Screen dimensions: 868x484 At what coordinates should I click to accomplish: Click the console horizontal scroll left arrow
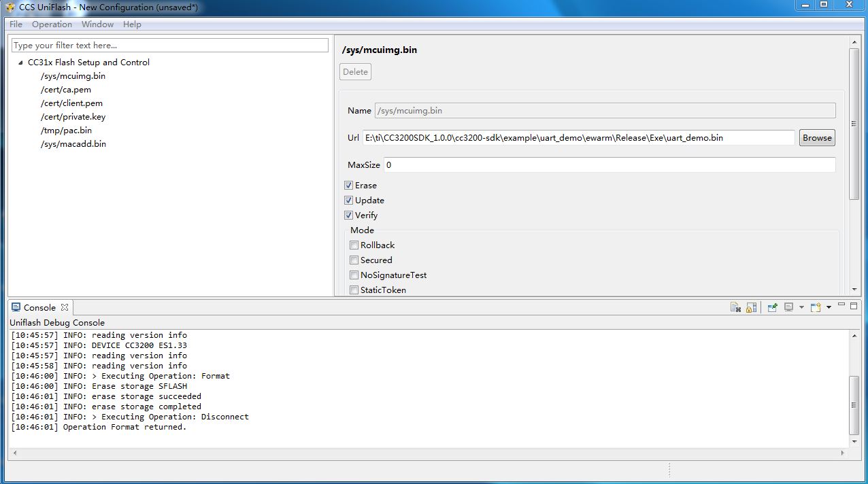pos(14,453)
